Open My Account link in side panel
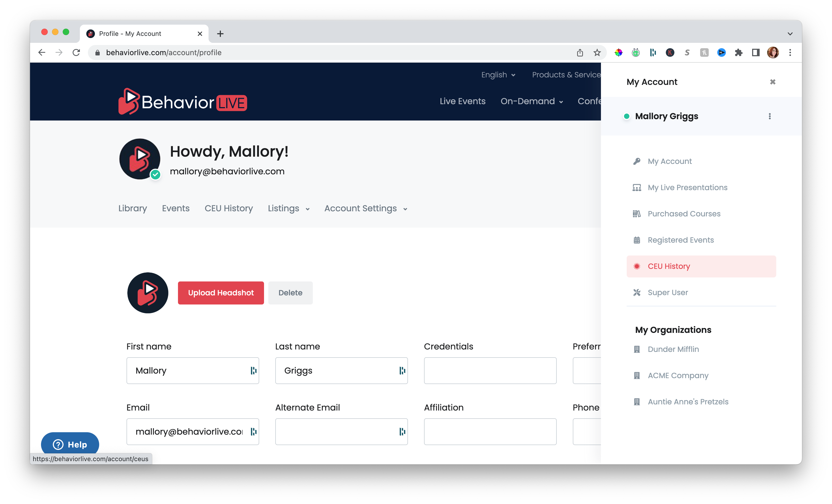 [670, 161]
